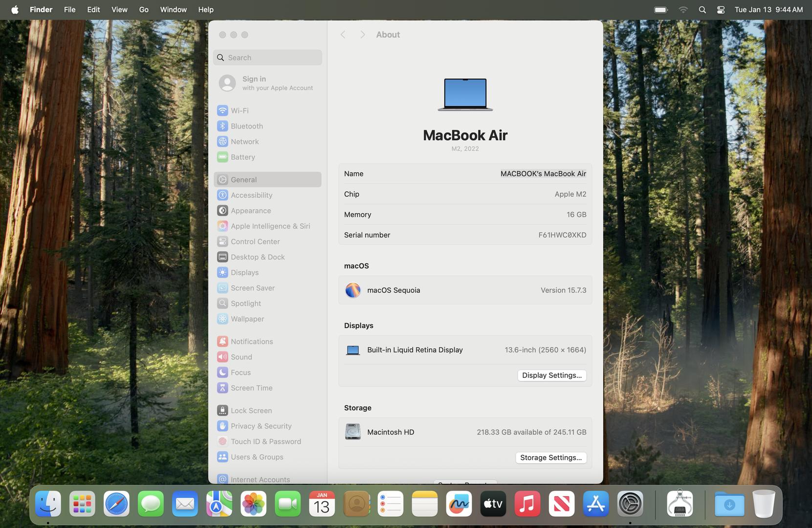
Task: Select Bluetooth in the settings sidebar
Action: tap(246, 126)
